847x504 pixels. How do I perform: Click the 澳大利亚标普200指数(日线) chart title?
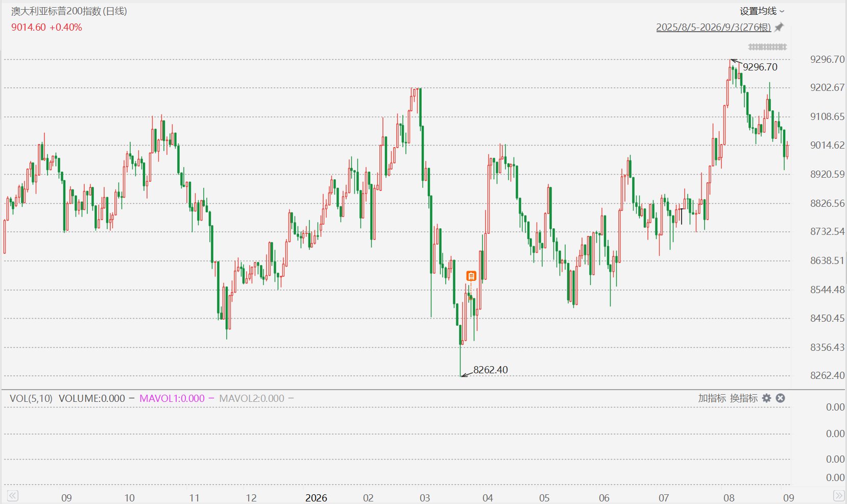click(69, 11)
